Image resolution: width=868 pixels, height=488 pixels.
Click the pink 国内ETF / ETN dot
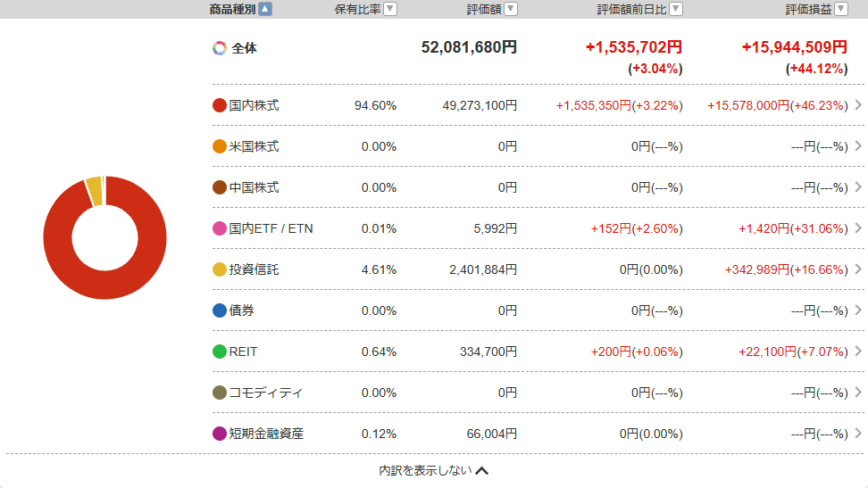[x=220, y=228]
